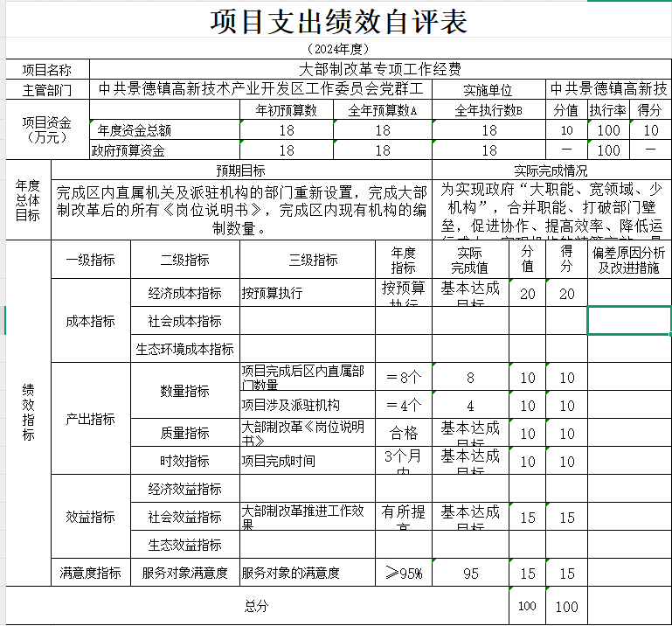Select the 实际完成情况 header cell
The image size is (672, 626).
[551, 170]
